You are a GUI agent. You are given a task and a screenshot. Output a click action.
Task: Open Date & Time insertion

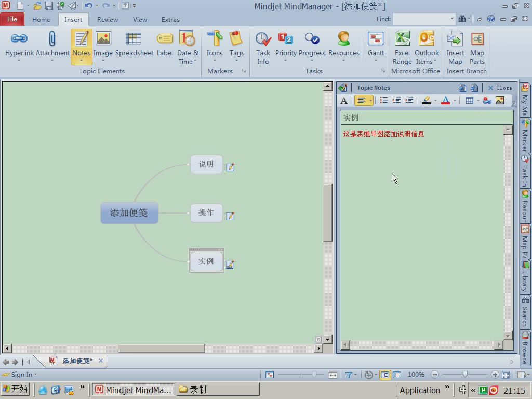click(188, 47)
